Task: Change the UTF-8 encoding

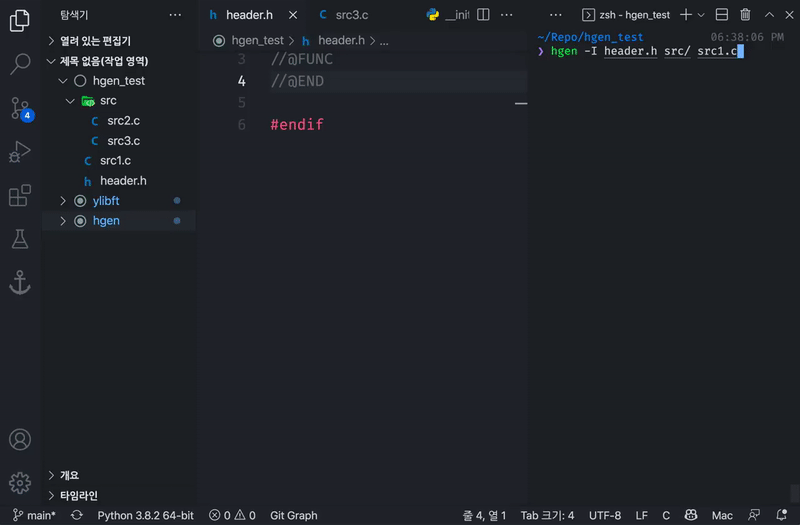Action: tap(605, 515)
